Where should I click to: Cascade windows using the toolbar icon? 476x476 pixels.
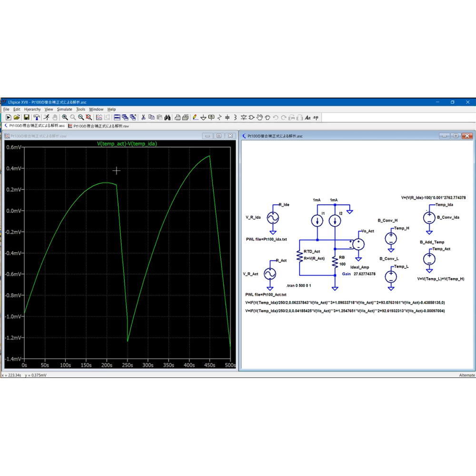125,117
